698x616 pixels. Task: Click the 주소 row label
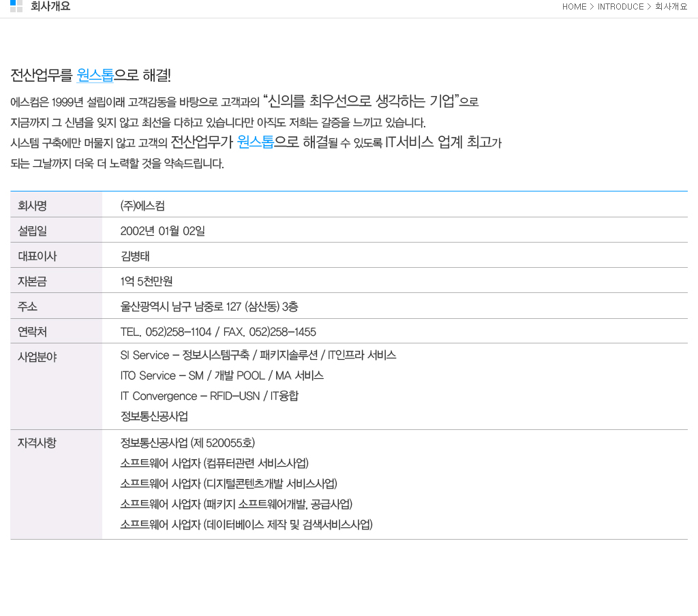click(27, 306)
